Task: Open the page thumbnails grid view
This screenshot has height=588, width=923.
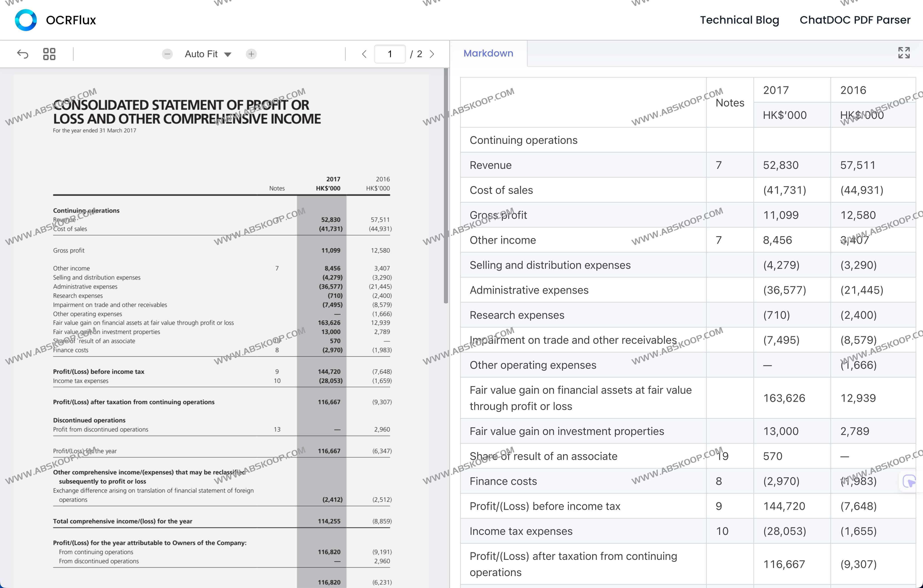Action: pos(49,54)
